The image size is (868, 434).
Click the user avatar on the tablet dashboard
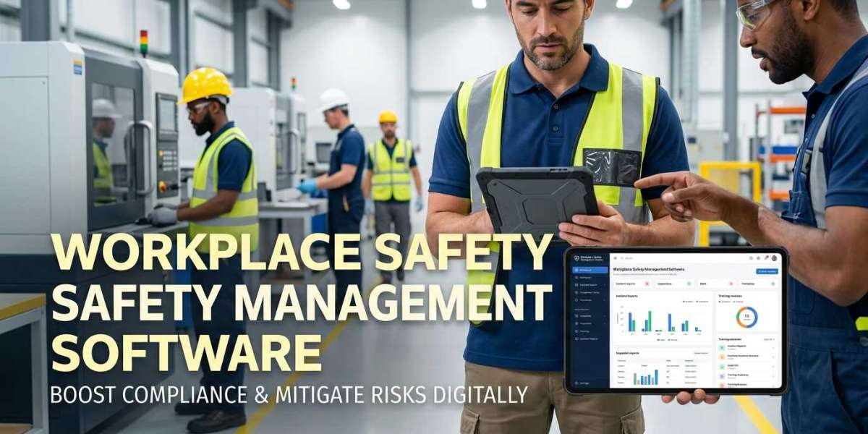[774, 258]
